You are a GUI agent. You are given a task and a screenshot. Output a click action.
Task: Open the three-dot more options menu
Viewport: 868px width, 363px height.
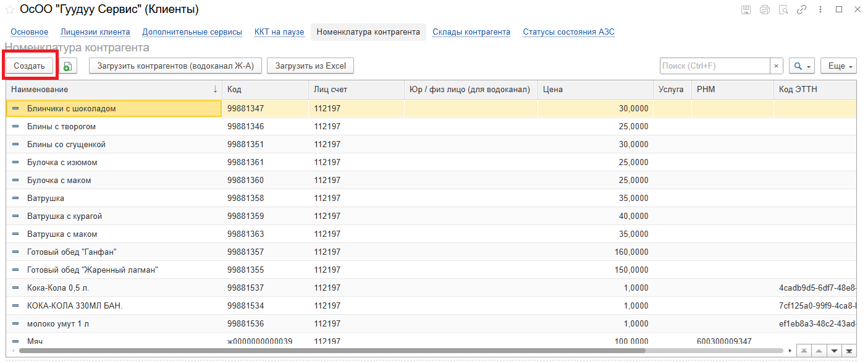(820, 10)
